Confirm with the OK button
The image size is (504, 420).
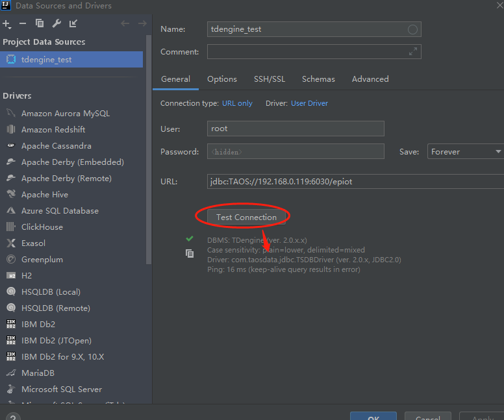[x=373, y=416]
